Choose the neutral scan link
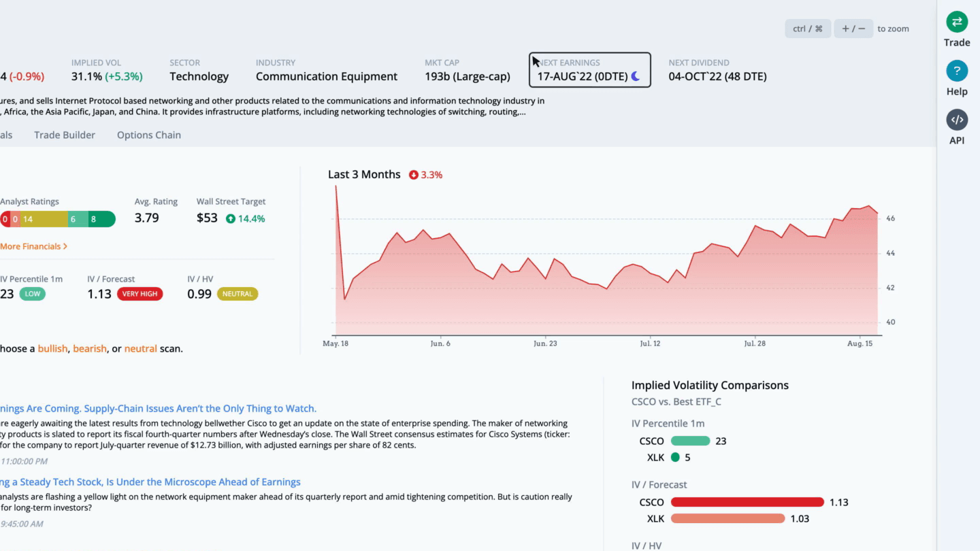Image resolution: width=980 pixels, height=551 pixels. (140, 348)
